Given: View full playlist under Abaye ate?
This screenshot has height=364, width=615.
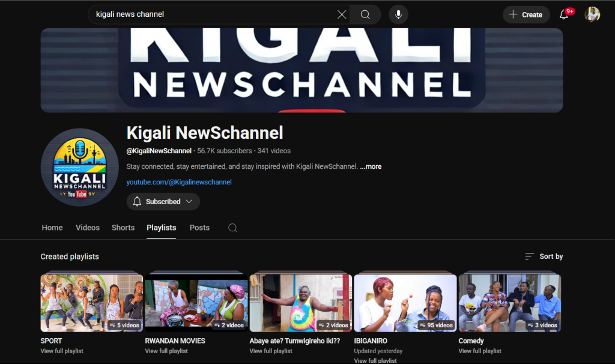Looking at the screenshot, I should pyautogui.click(x=271, y=351).
